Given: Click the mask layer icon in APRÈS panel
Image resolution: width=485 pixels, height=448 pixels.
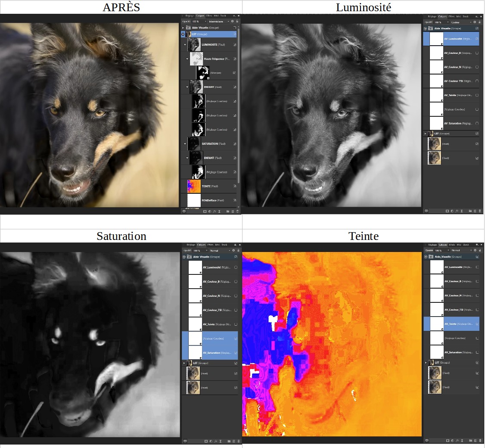Looking at the screenshot, I should tap(205, 212).
